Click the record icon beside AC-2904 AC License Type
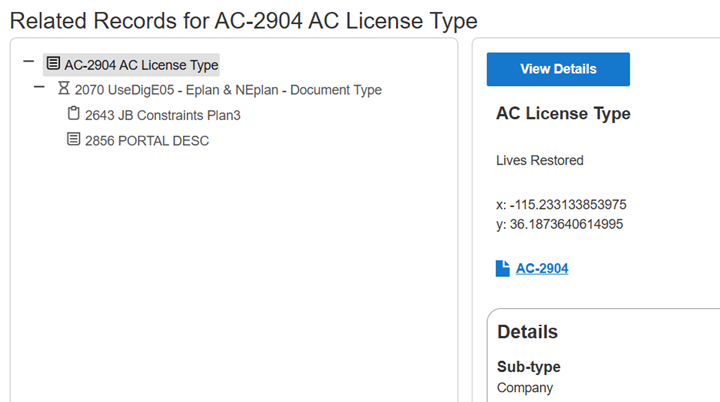This screenshot has height=402, width=720. [x=52, y=65]
